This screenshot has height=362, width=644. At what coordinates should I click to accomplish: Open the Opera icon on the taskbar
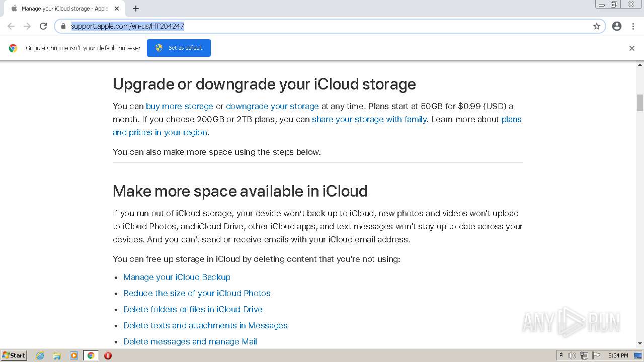108,355
